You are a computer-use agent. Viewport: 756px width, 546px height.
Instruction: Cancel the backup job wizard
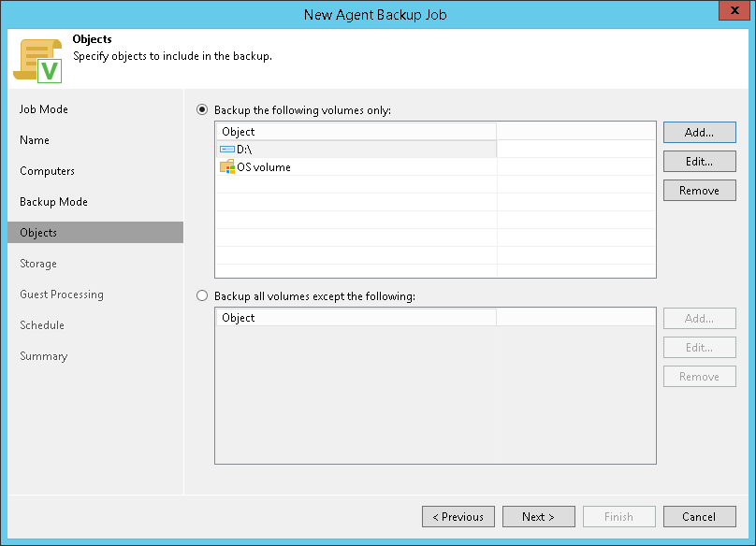click(699, 517)
